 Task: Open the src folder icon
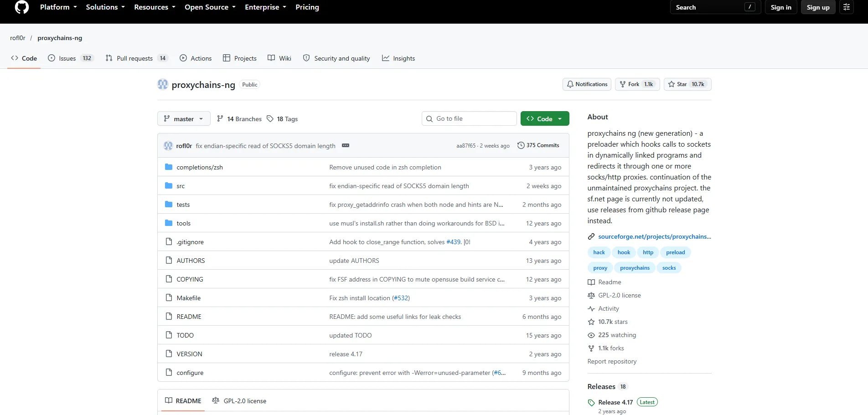click(x=169, y=186)
